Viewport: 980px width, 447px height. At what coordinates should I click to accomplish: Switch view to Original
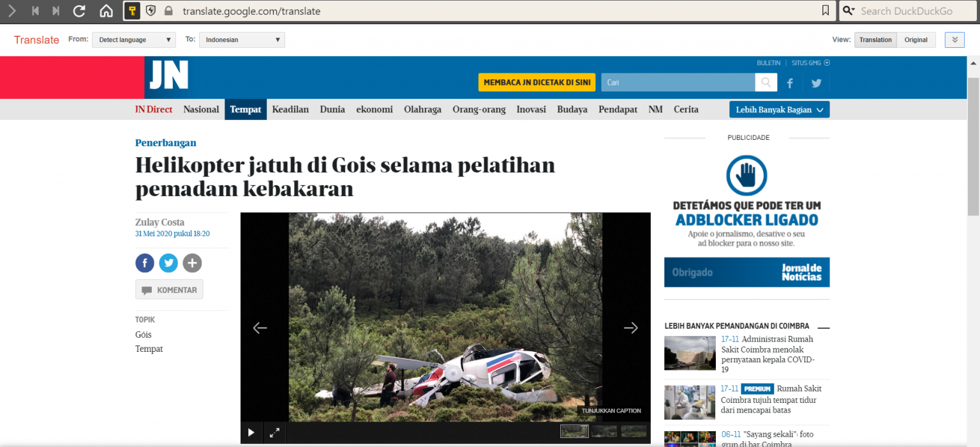click(916, 40)
